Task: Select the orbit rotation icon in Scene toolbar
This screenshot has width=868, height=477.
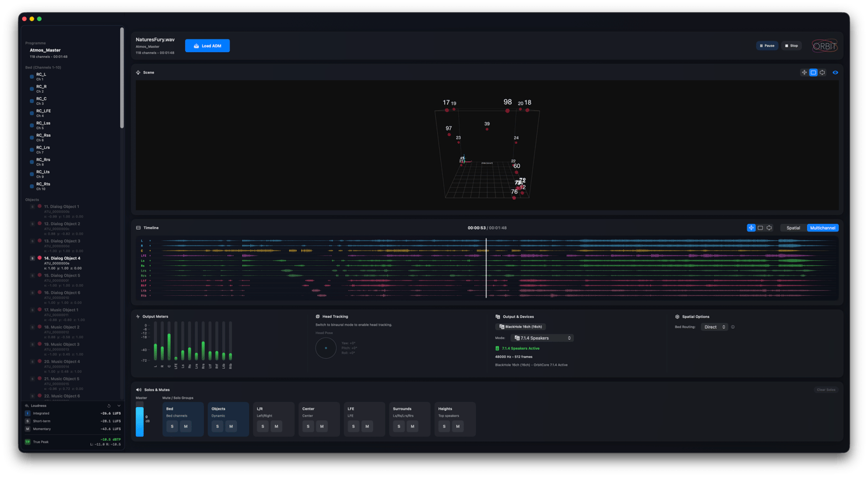Action: click(822, 73)
